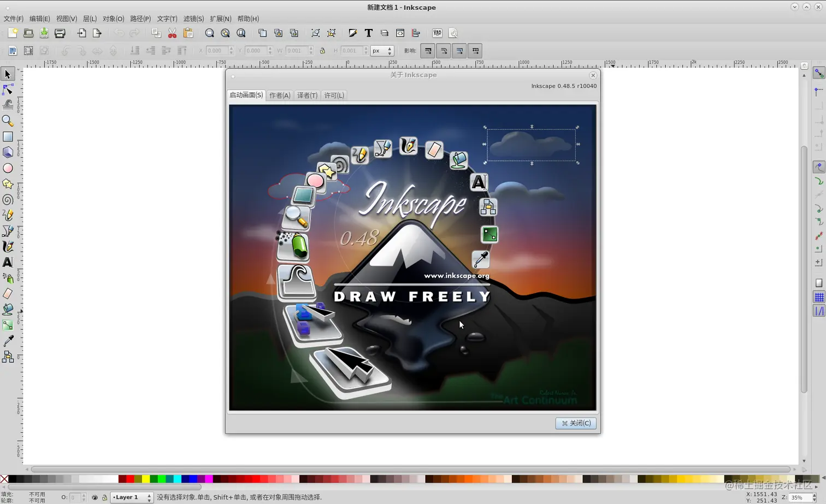Viewport: 826px width, 504px height.
Task: Toggle grid snapping in snap bar
Action: 819,298
